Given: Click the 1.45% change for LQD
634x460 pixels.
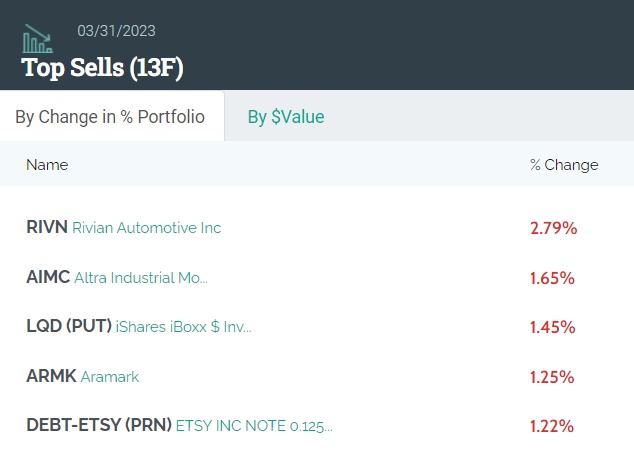Looking at the screenshot, I should pyautogui.click(x=552, y=327).
